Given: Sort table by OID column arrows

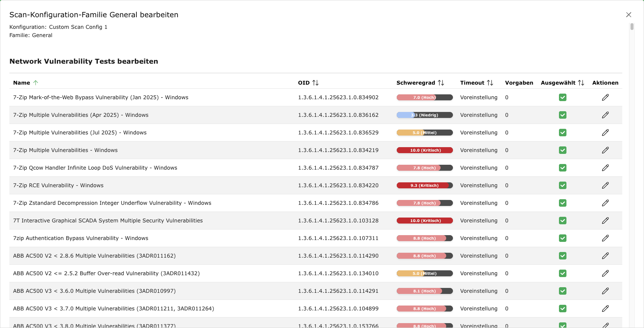Looking at the screenshot, I should click(x=315, y=83).
